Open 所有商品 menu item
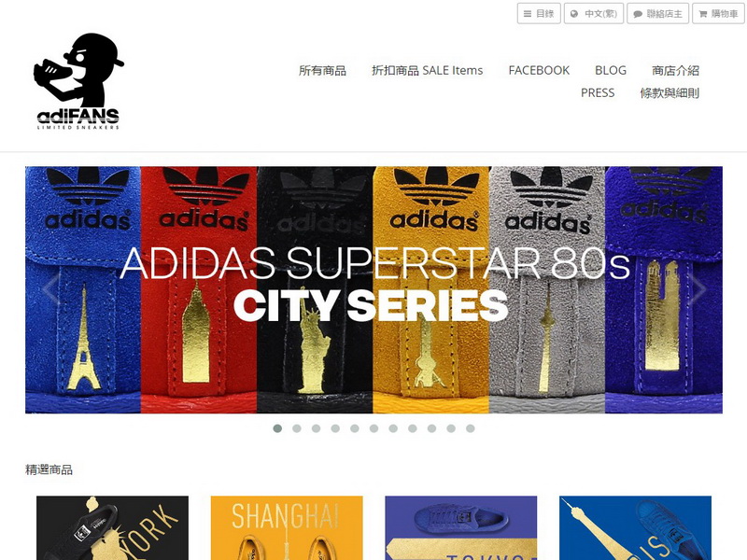This screenshot has width=747, height=560. click(x=322, y=71)
